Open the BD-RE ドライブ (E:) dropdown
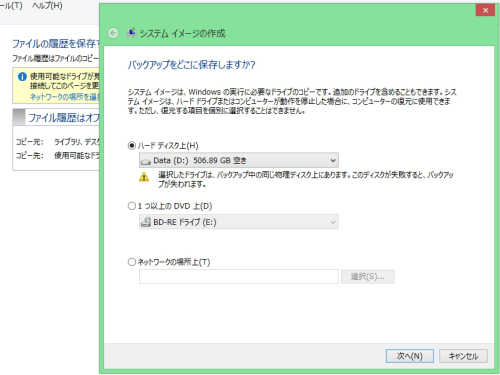Image resolution: width=500 pixels, height=375 pixels. click(x=239, y=222)
